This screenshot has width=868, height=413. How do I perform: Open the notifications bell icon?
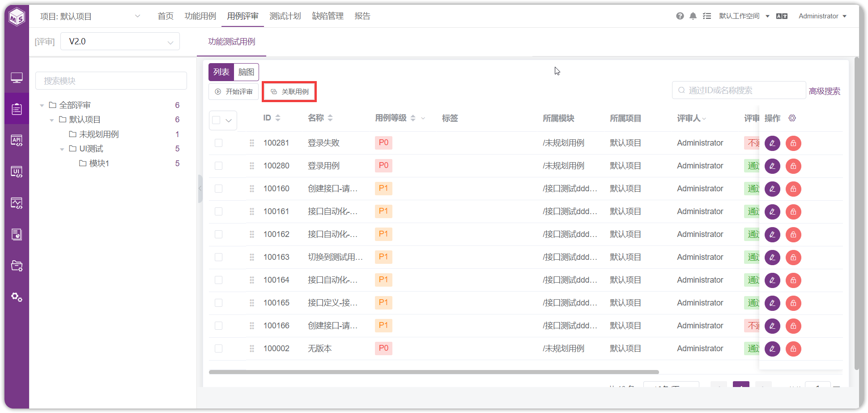tap(693, 16)
